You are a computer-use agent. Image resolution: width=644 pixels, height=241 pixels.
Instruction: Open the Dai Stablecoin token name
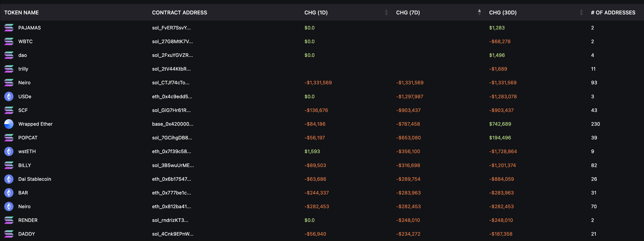pyautogui.click(x=35, y=179)
